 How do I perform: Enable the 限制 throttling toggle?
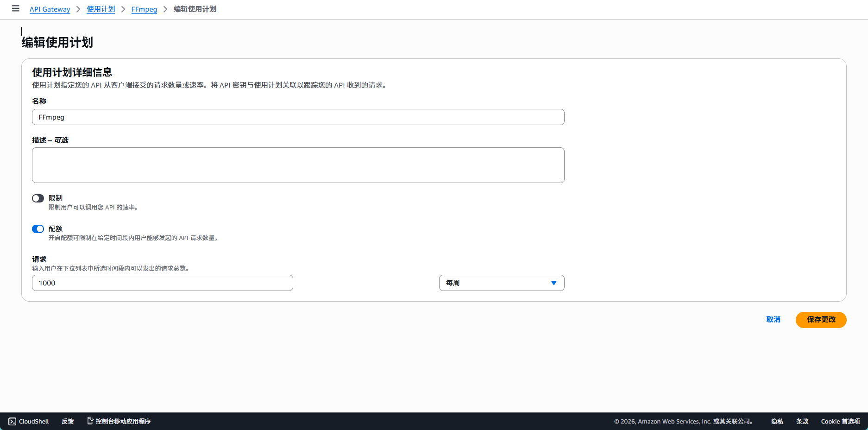[x=38, y=198]
